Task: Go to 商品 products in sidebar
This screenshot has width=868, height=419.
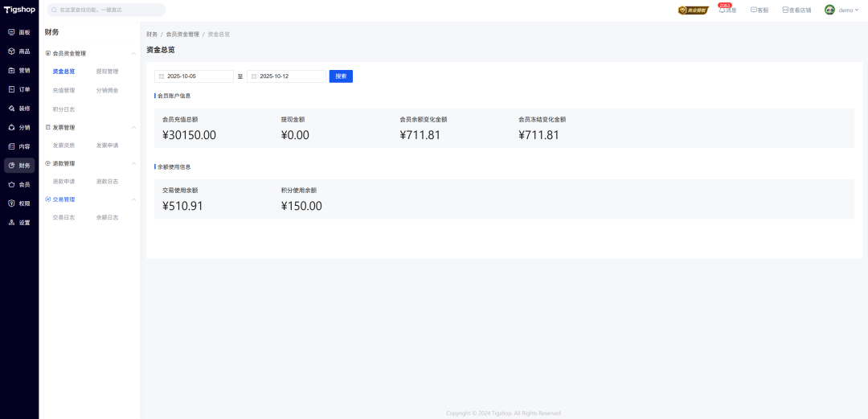Action: 11,51
